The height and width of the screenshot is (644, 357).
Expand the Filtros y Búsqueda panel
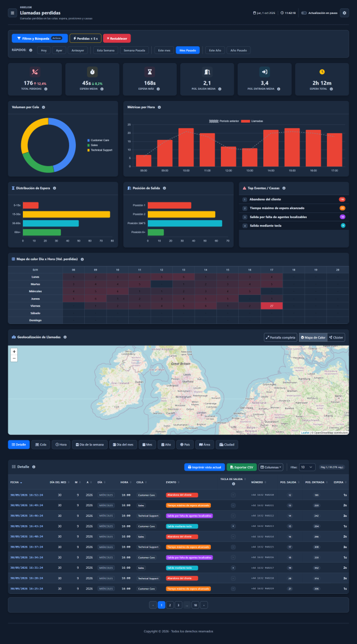point(40,38)
